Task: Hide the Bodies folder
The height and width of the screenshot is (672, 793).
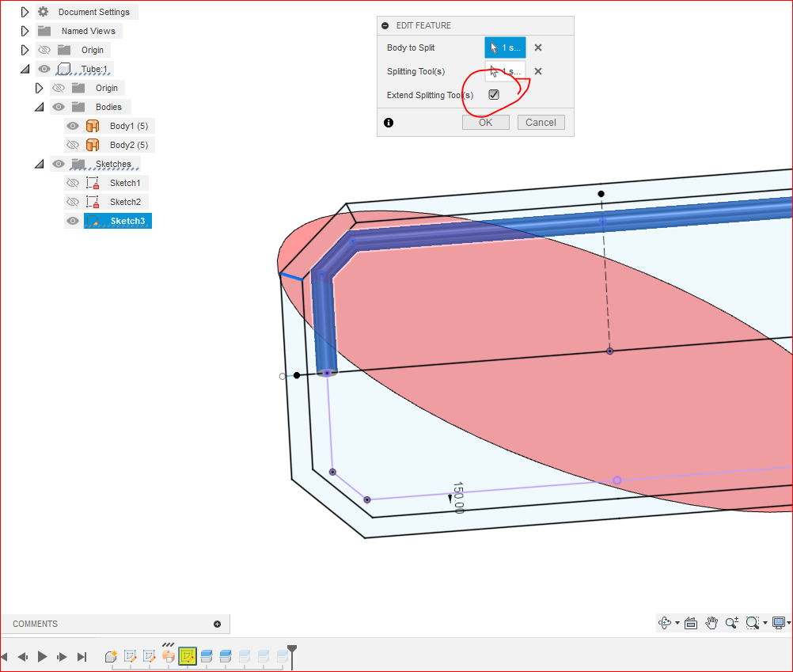Action: (59, 107)
